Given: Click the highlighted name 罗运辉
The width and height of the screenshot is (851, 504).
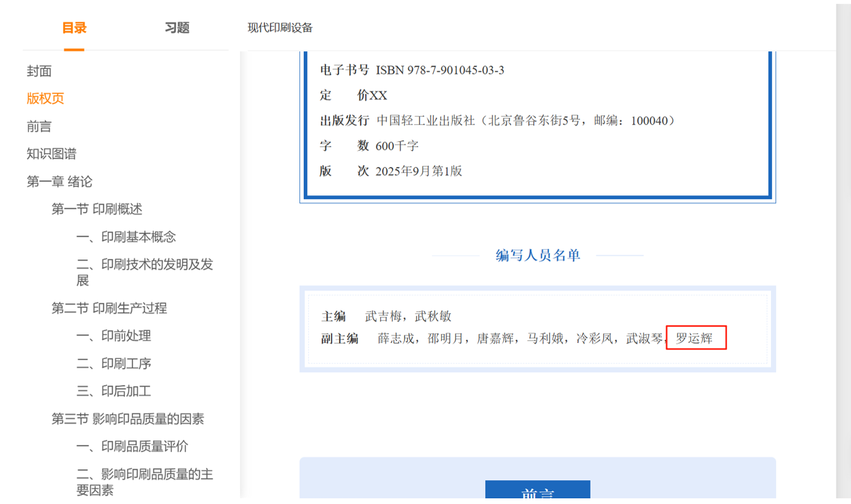Looking at the screenshot, I should [695, 338].
